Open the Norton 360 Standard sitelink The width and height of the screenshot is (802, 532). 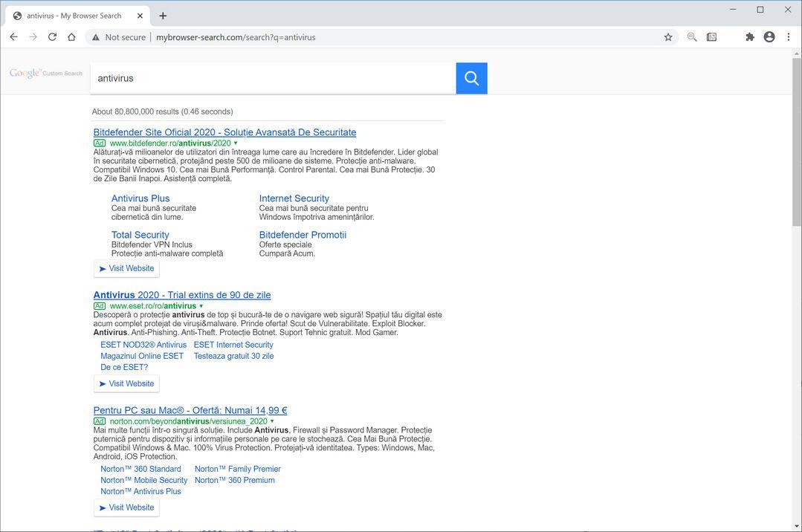[x=140, y=469]
